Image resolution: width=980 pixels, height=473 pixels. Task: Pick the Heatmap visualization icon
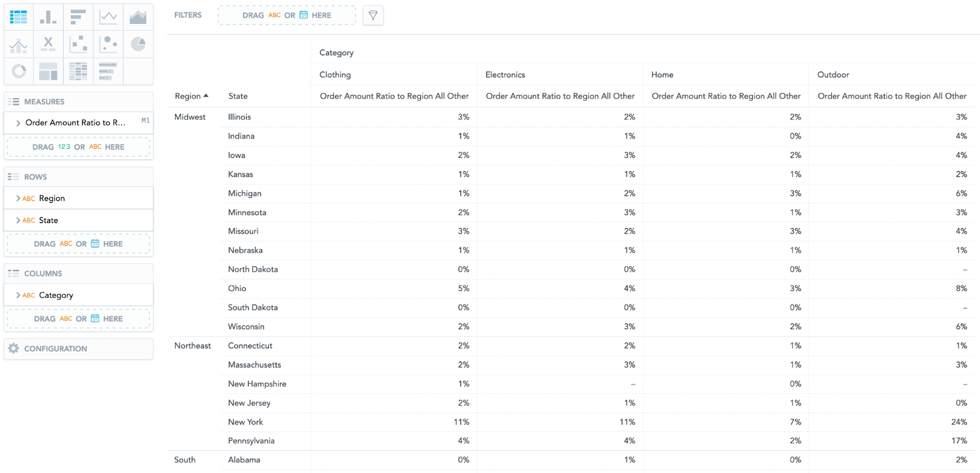click(x=78, y=71)
